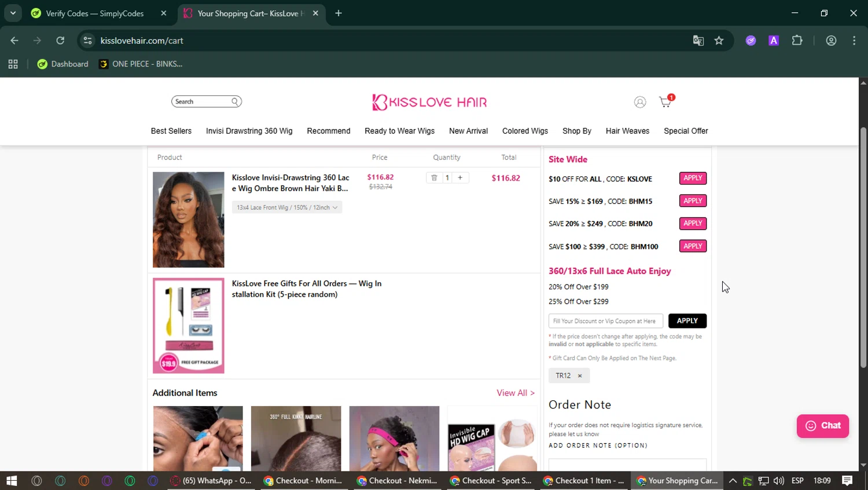This screenshot has height=490, width=868.
Task: Apply the KSLOVE $10 off code
Action: click(x=693, y=178)
